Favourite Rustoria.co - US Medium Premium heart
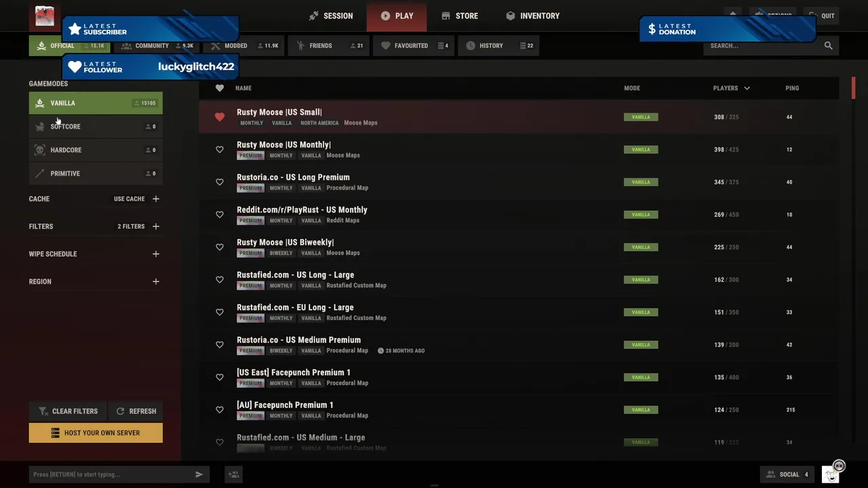The height and width of the screenshot is (488, 868). (220, 344)
